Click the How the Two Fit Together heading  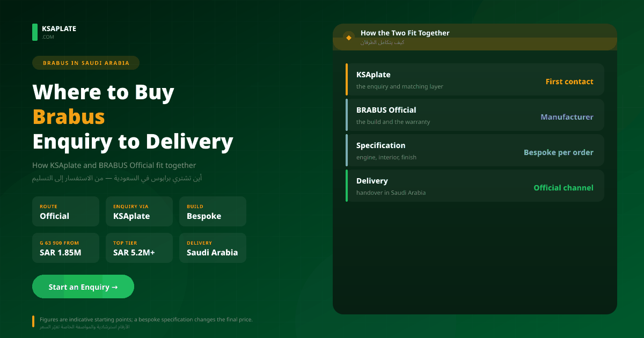[405, 33]
